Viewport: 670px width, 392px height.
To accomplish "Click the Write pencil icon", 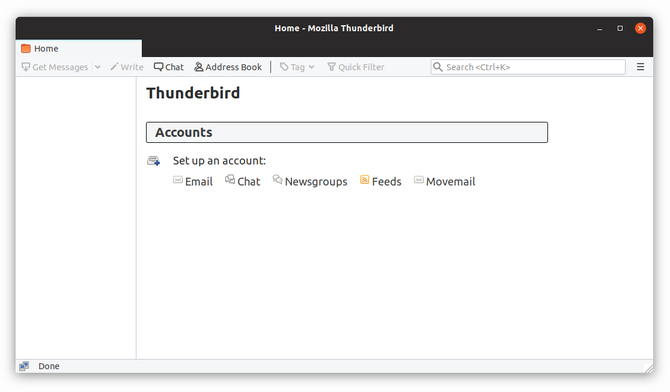I will click(114, 67).
